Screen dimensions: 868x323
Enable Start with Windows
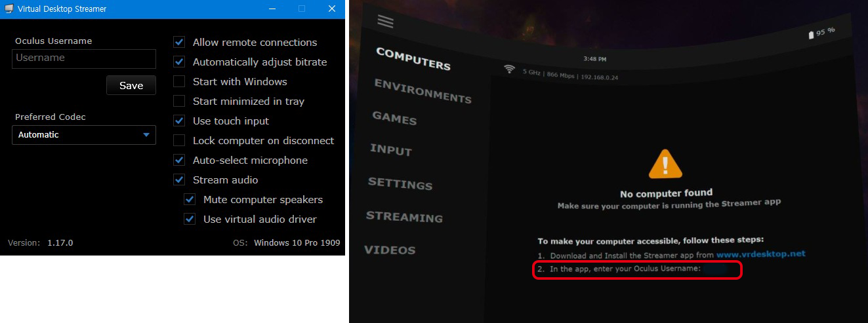(x=179, y=81)
